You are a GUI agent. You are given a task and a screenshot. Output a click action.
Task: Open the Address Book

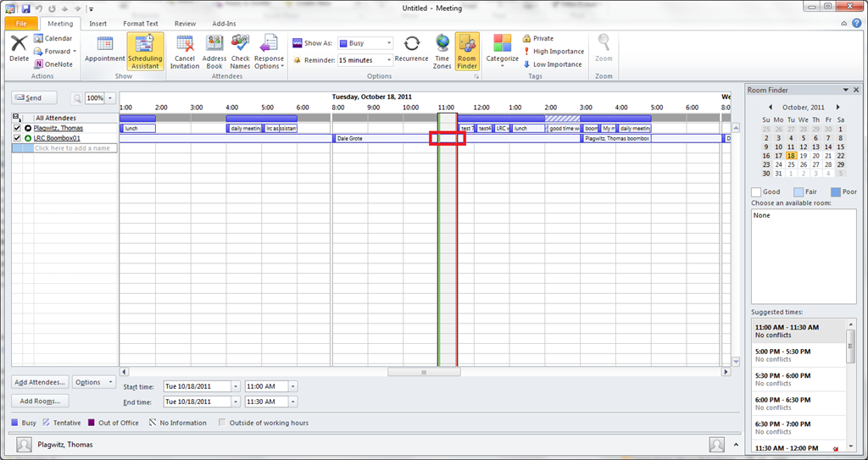(x=214, y=52)
